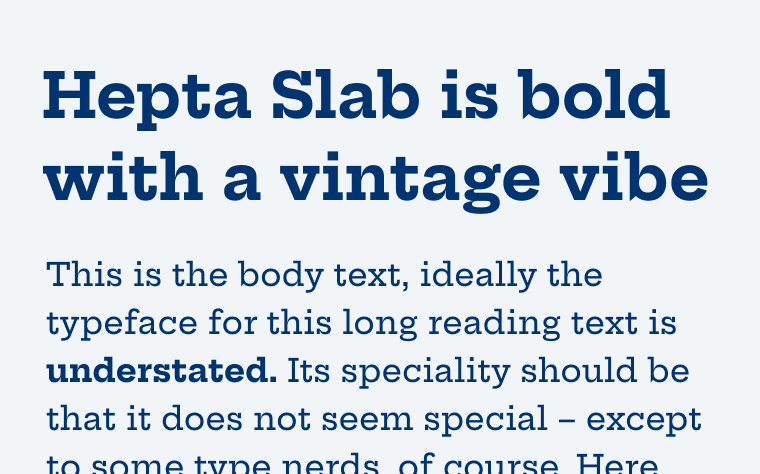760x474 pixels.
Task: Click the word "should" in the paragraph
Action: click(578, 371)
